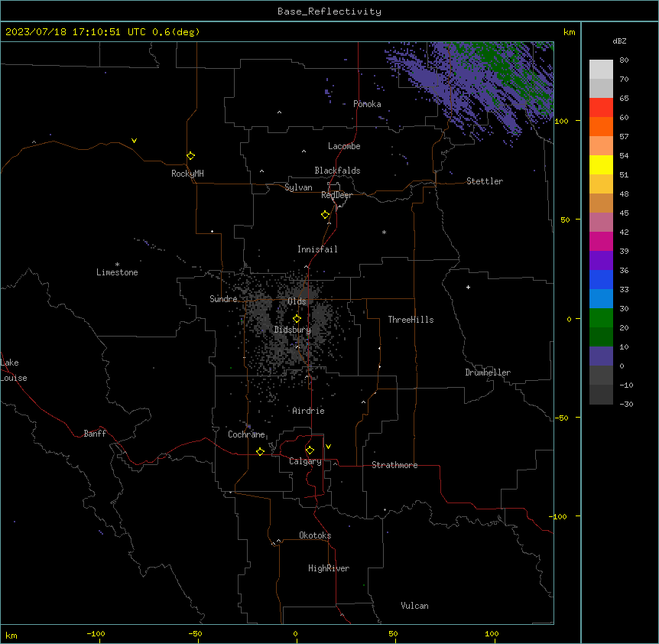
Task: Click the RockyMH label
Action: pyautogui.click(x=187, y=174)
